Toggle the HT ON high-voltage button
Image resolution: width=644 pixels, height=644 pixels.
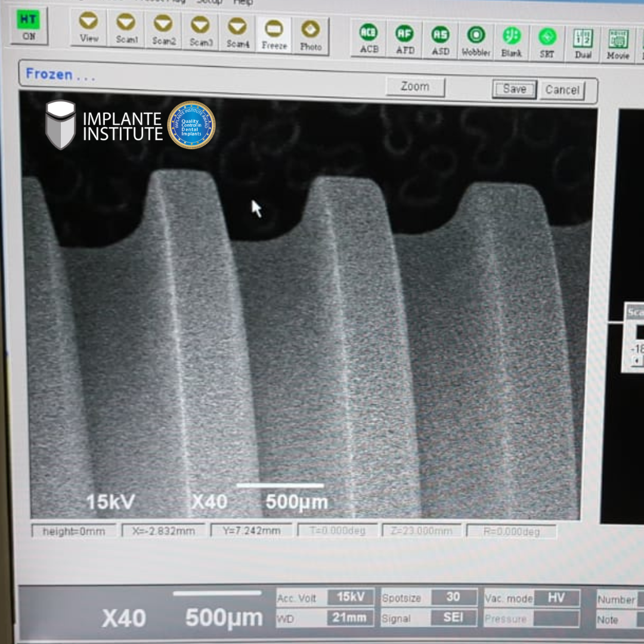click(29, 26)
